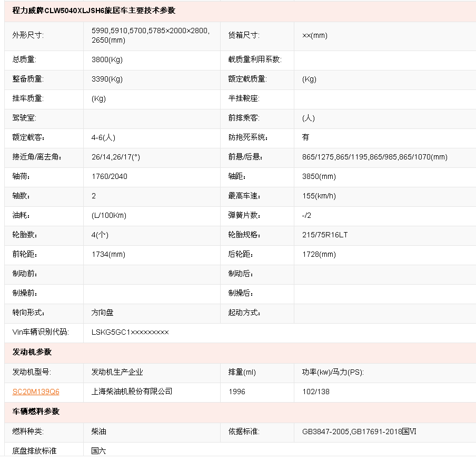Click the 前悬/后悬 value starting 865/1275
This screenshot has height=461, width=476.
(x=374, y=157)
